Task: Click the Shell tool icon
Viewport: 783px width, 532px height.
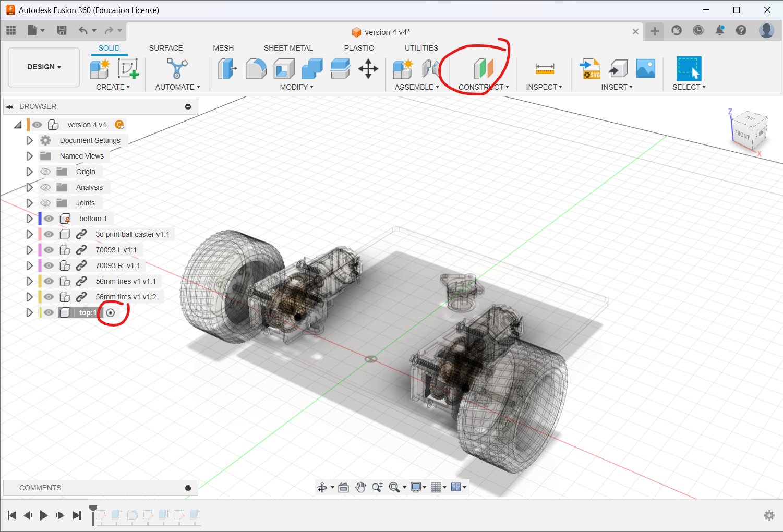Action: (x=284, y=69)
